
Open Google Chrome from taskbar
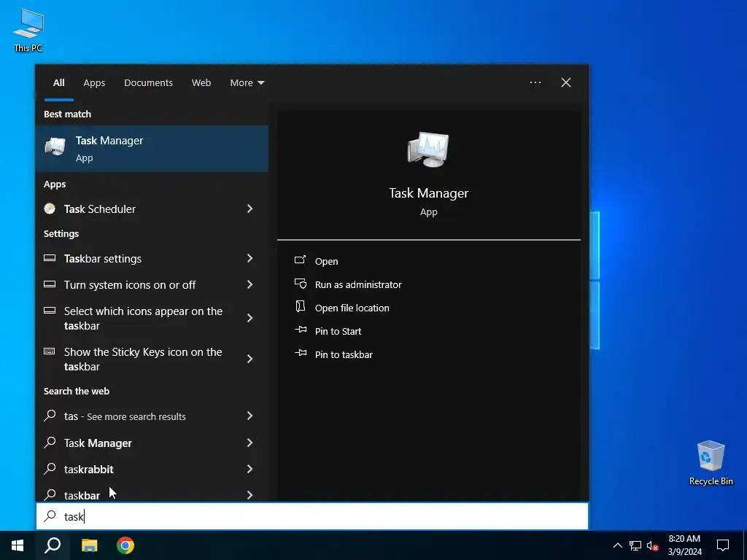coord(125,545)
